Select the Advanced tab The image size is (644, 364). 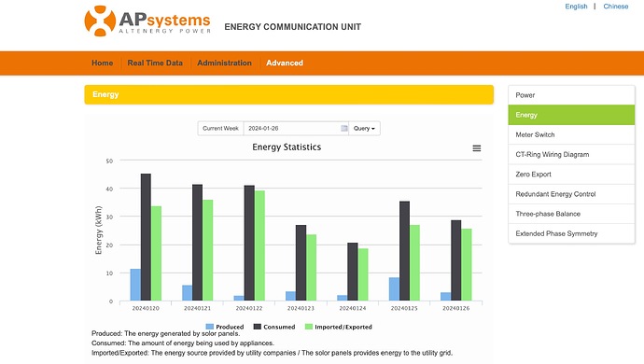tap(285, 63)
